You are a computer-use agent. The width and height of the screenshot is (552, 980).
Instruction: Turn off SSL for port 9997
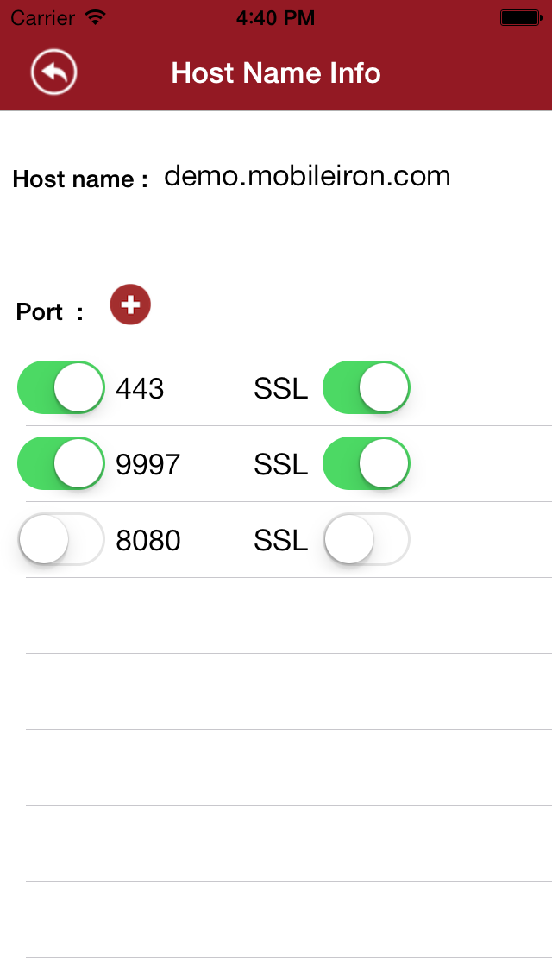[x=366, y=463]
